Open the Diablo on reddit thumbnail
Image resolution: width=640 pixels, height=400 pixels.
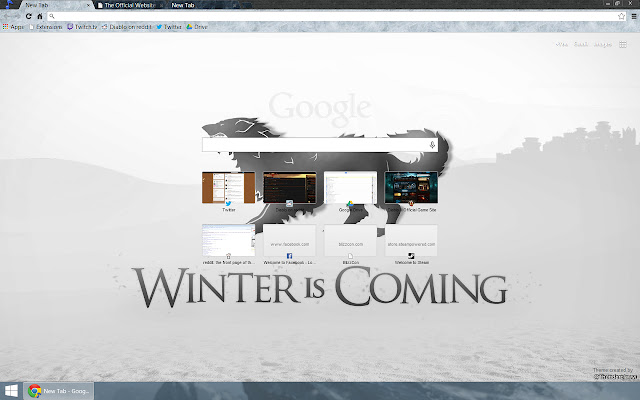tap(289, 188)
